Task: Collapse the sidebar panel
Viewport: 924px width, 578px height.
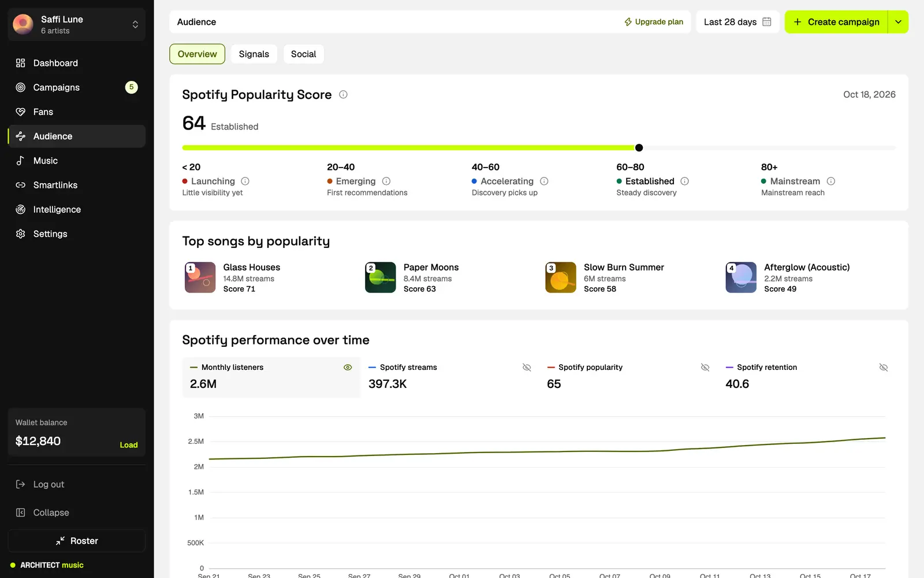Action: [76, 513]
